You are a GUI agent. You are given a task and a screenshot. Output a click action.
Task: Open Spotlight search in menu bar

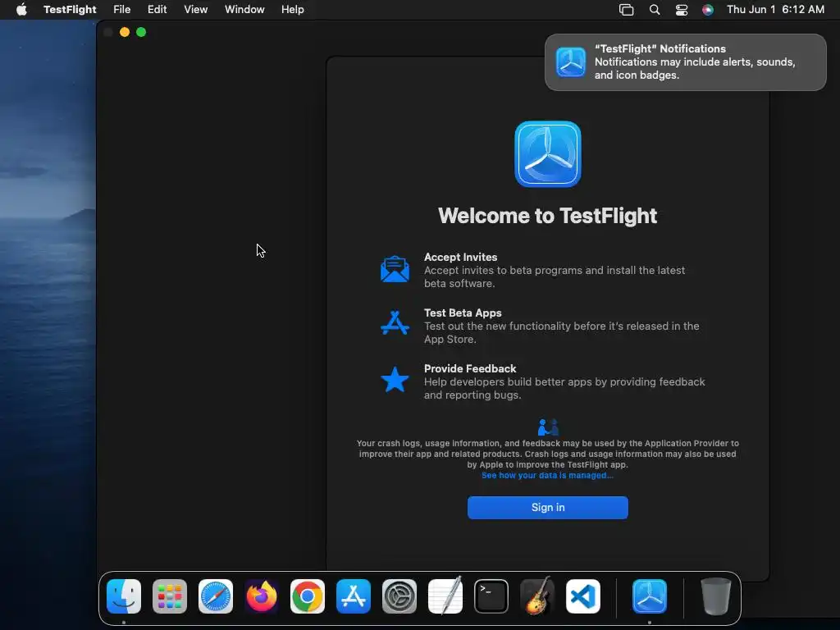click(654, 10)
